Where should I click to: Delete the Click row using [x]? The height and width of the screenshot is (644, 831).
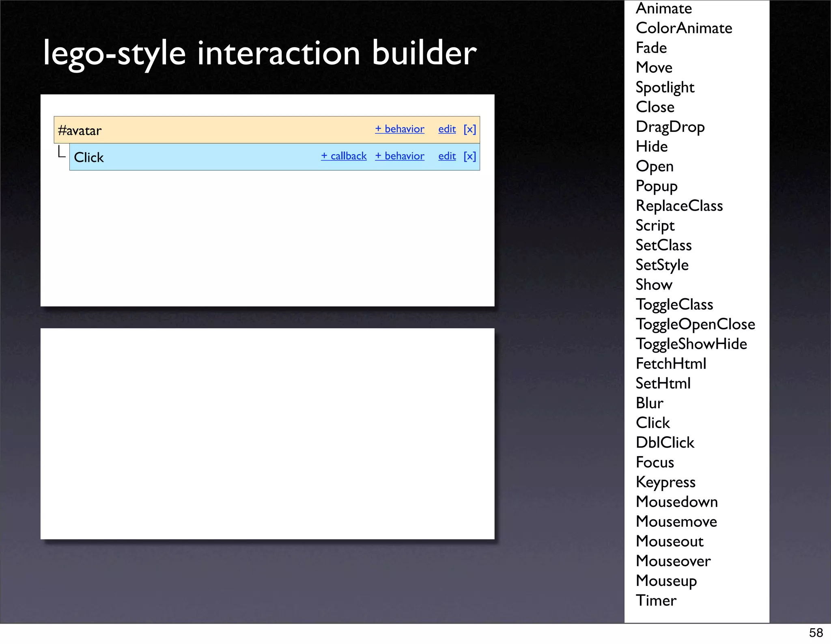pos(470,156)
